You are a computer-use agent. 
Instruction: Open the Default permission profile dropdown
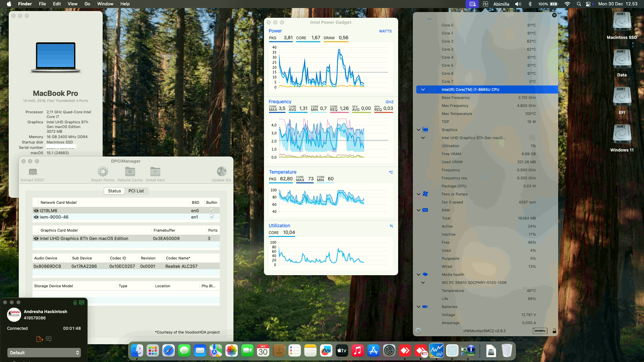44,353
